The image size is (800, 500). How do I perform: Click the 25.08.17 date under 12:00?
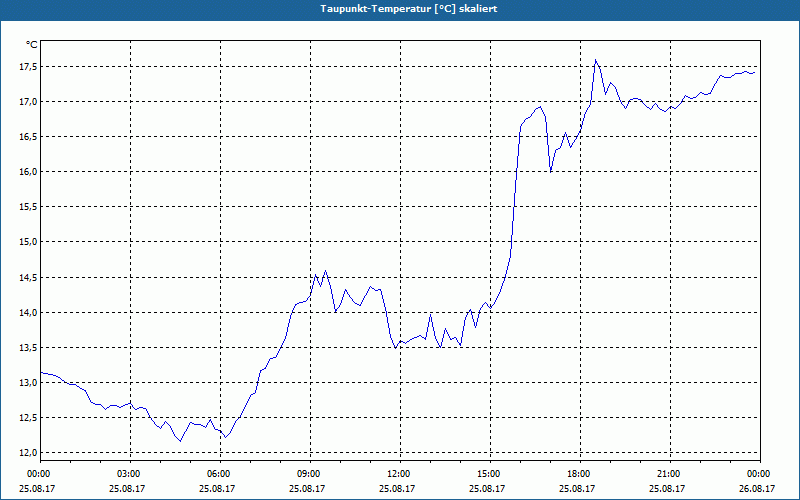(x=397, y=488)
